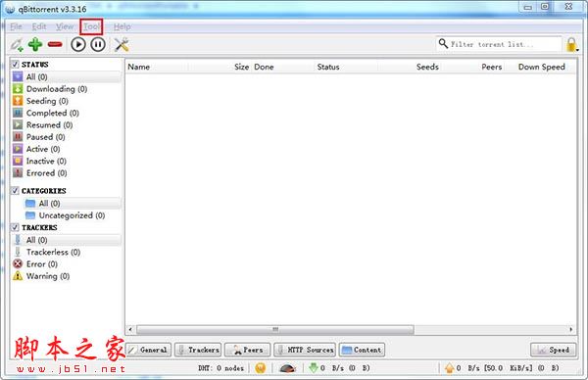This screenshot has width=588, height=380.
Task: Click the connection status icon in status bar
Action: [261, 368]
